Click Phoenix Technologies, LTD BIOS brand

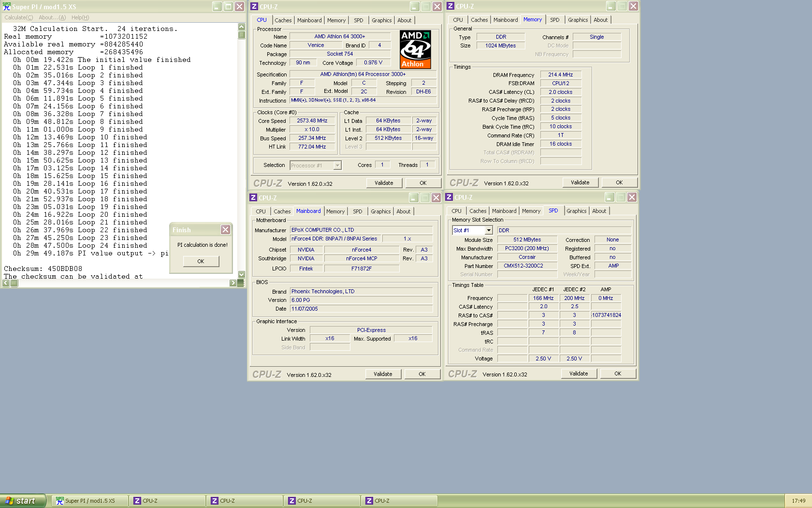pyautogui.click(x=361, y=291)
